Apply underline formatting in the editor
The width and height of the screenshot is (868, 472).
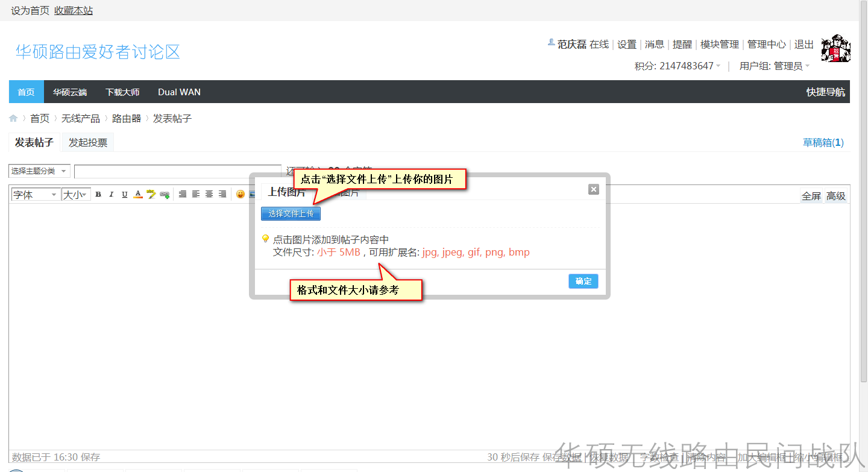tap(125, 194)
